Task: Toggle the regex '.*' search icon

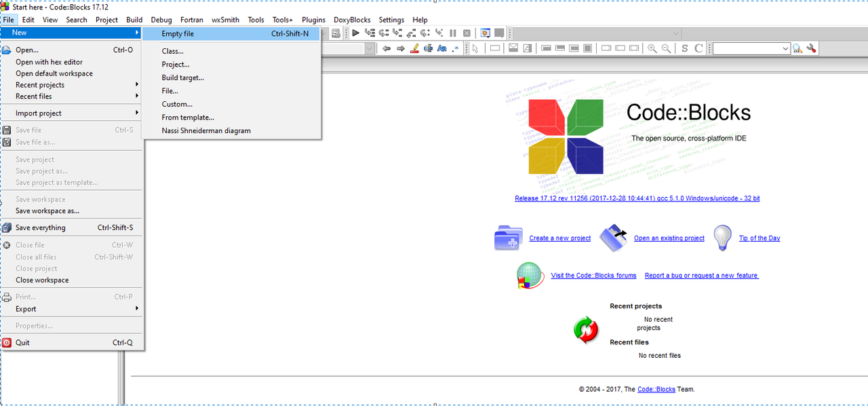Action: point(456,48)
